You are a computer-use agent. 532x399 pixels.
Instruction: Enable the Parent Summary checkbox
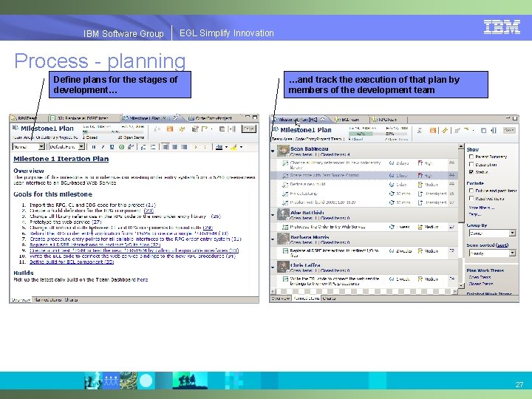click(x=471, y=157)
